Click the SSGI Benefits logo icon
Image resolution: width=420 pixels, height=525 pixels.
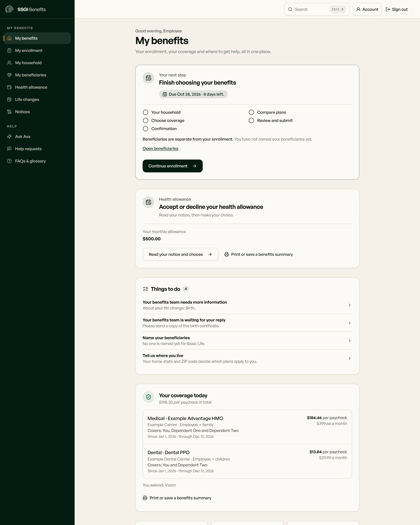click(x=9, y=9)
